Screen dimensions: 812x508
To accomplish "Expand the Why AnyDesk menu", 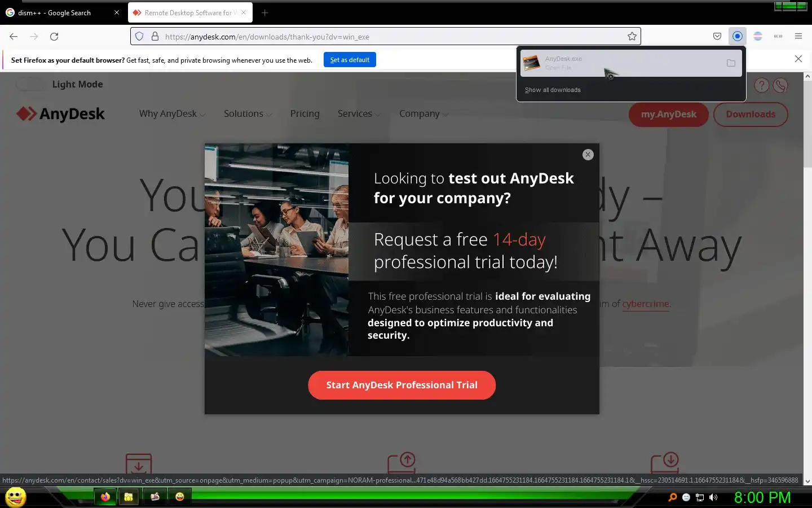I will pyautogui.click(x=172, y=113).
